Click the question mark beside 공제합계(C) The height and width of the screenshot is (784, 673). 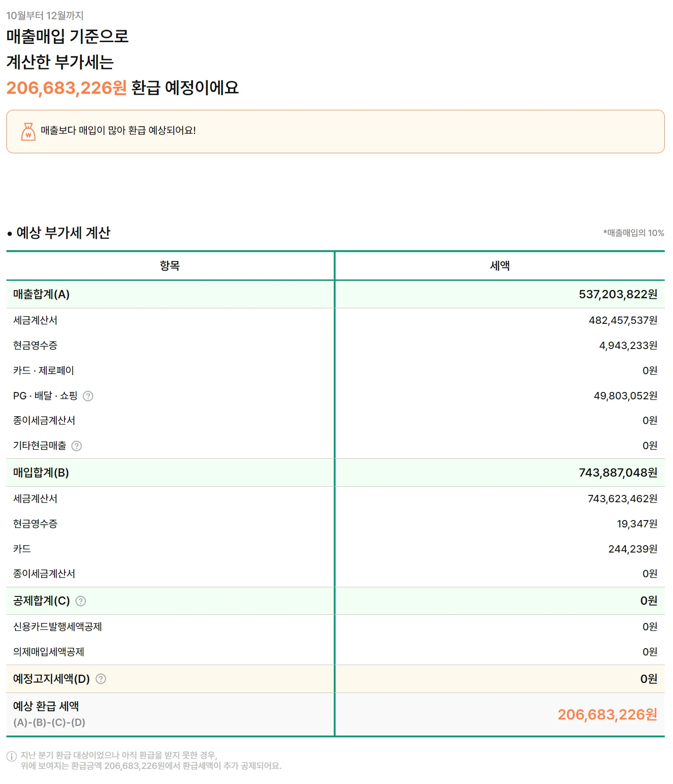click(81, 601)
